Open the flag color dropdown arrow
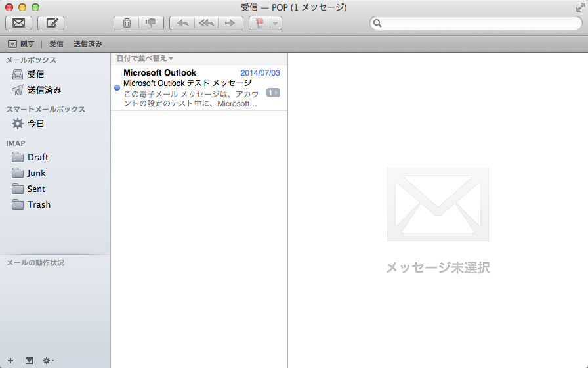The image size is (588, 368). (x=276, y=23)
